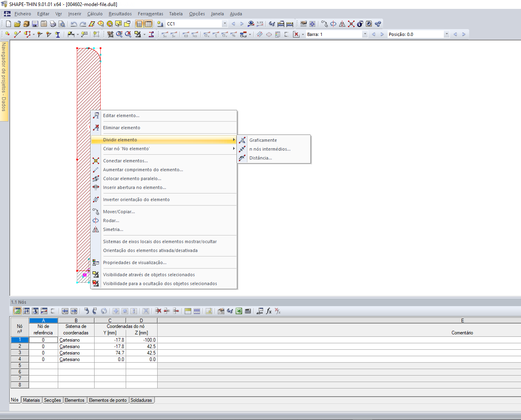The image size is (521, 420).
Task: Choose Eliminar elemento in context menu
Action: point(164,128)
